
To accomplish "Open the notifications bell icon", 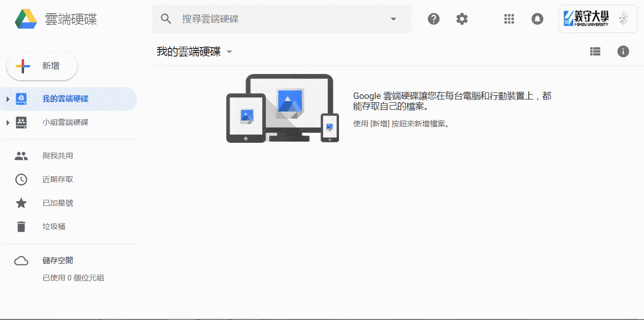I will [537, 19].
